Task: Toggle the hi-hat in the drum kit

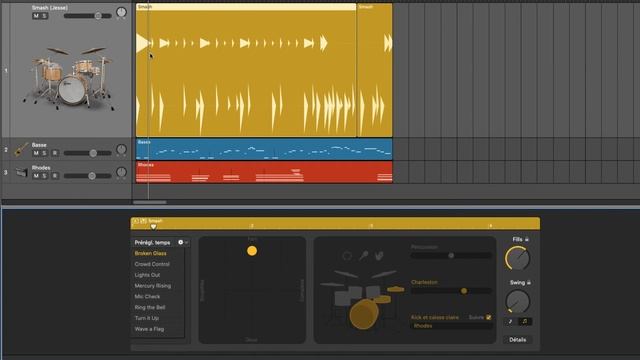Action: coord(396,289)
